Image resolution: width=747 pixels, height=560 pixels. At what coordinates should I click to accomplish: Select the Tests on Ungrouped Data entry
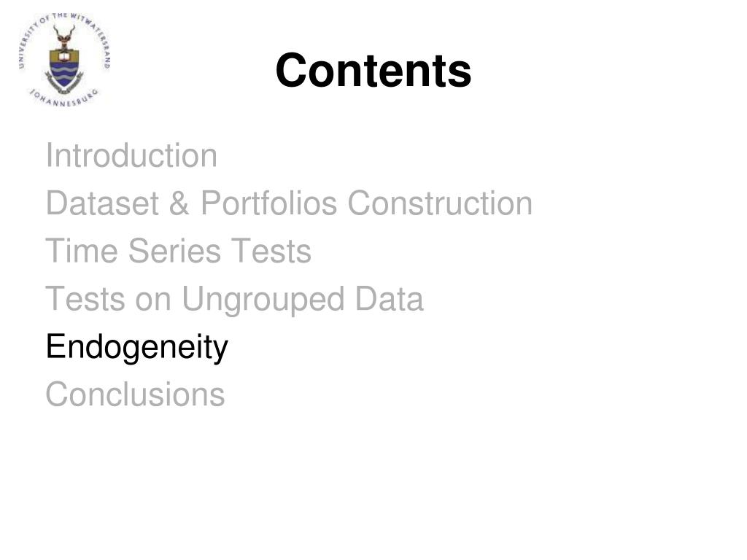[x=234, y=300]
